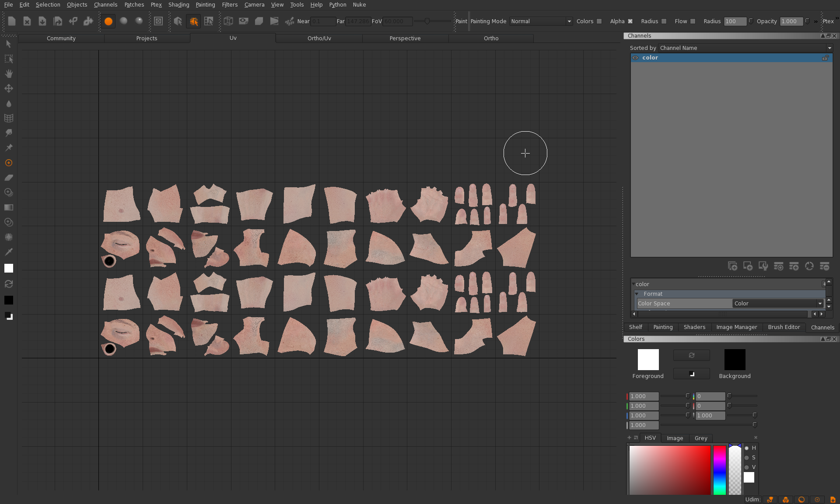Select the orange Paint tool

pos(8,163)
